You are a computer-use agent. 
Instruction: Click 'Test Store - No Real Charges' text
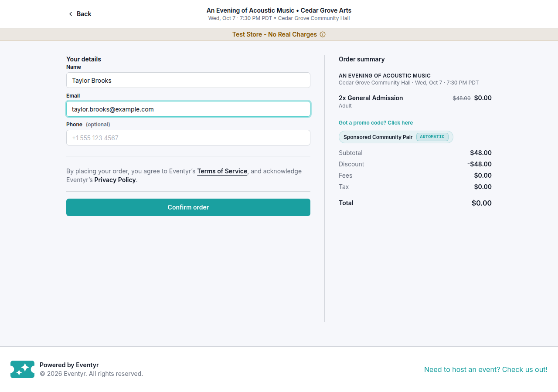pyautogui.click(x=275, y=34)
